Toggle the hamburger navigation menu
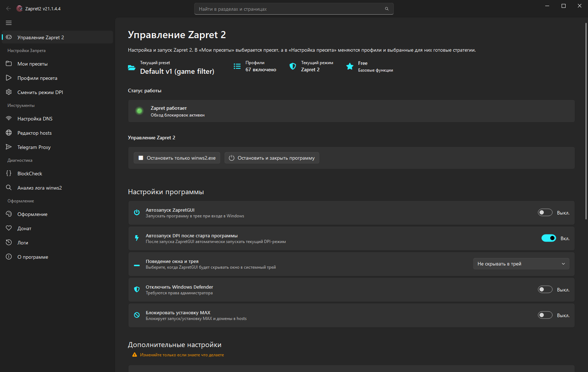The image size is (588, 372). (x=9, y=23)
